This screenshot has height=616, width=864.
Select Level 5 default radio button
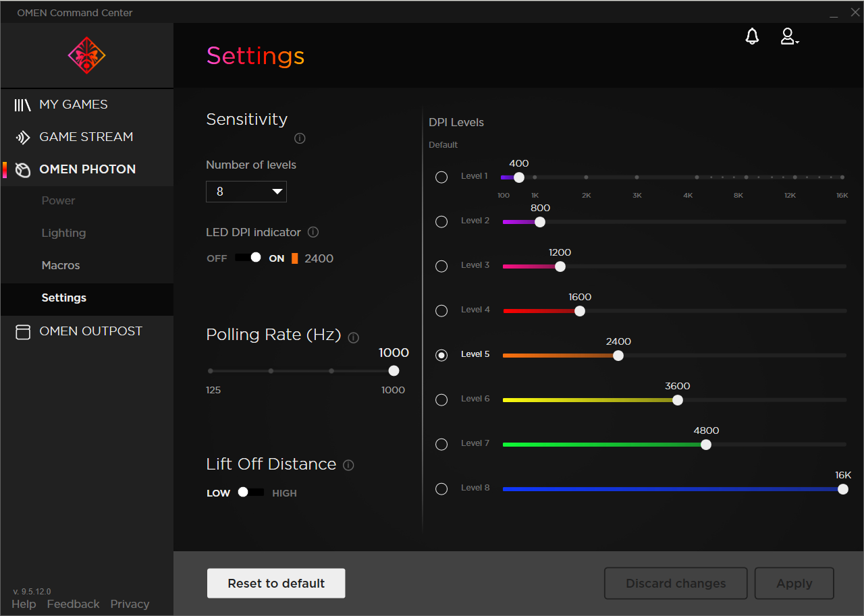coord(441,355)
